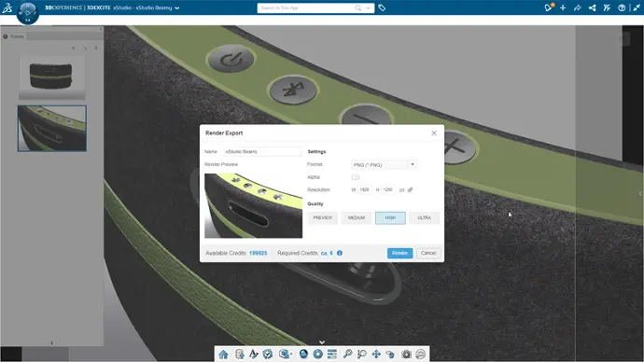Open the help question mark icon
This screenshot has width=644, height=362.
622,7
